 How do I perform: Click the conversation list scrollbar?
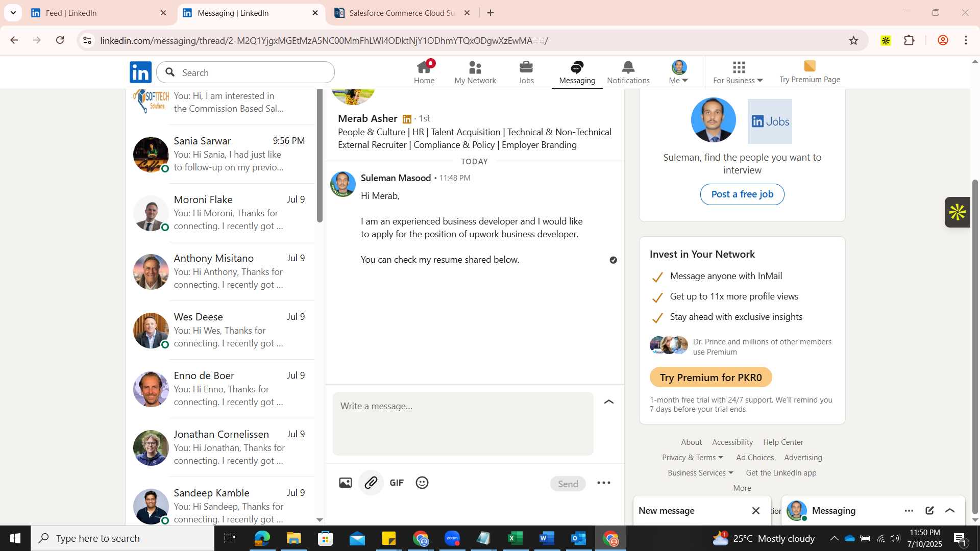click(x=320, y=156)
